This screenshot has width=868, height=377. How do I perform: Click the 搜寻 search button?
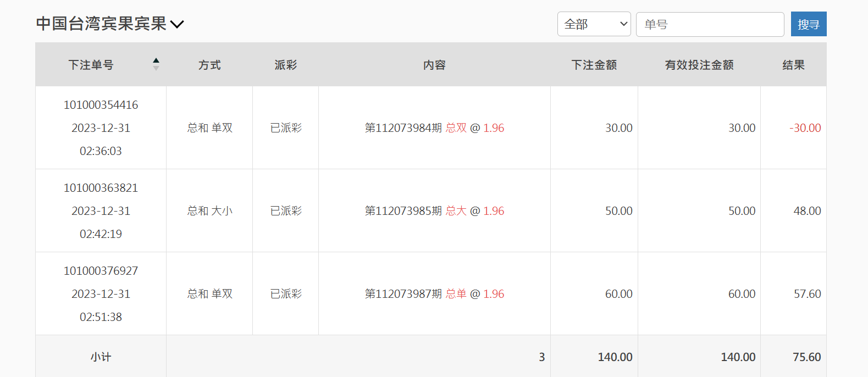(808, 24)
